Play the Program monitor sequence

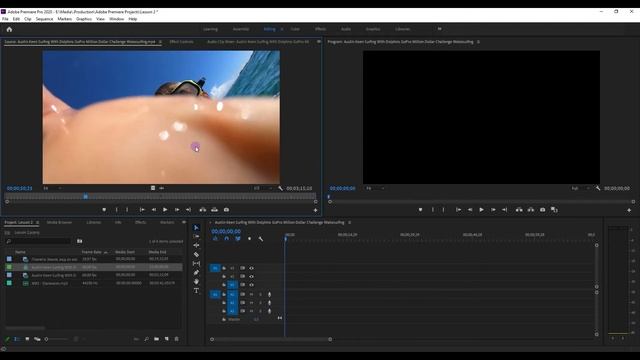pos(481,210)
